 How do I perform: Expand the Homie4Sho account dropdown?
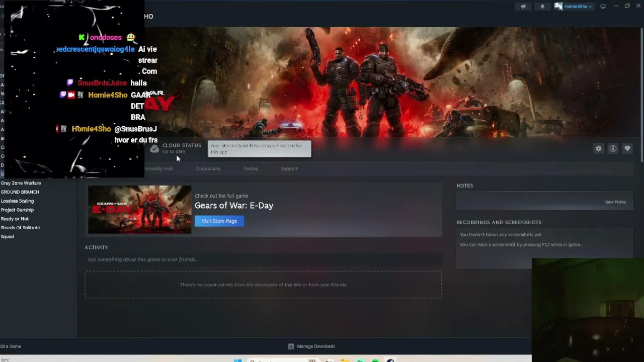click(x=578, y=7)
